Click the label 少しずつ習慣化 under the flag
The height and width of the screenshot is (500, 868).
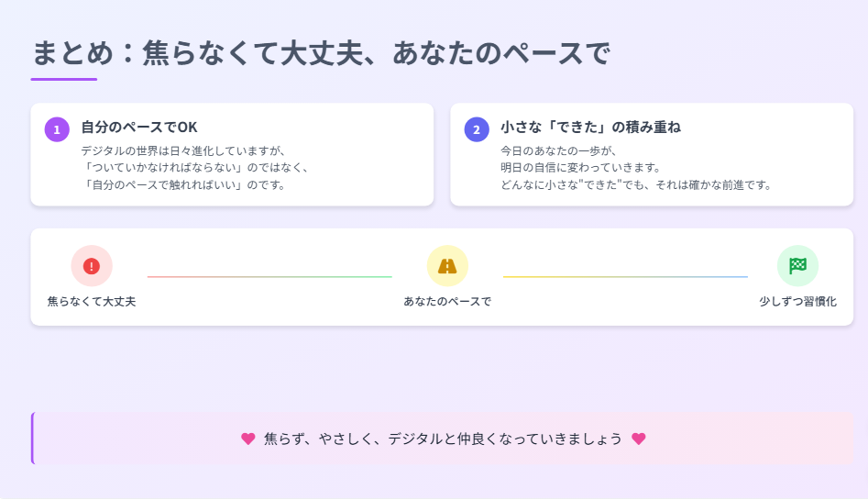tap(797, 301)
